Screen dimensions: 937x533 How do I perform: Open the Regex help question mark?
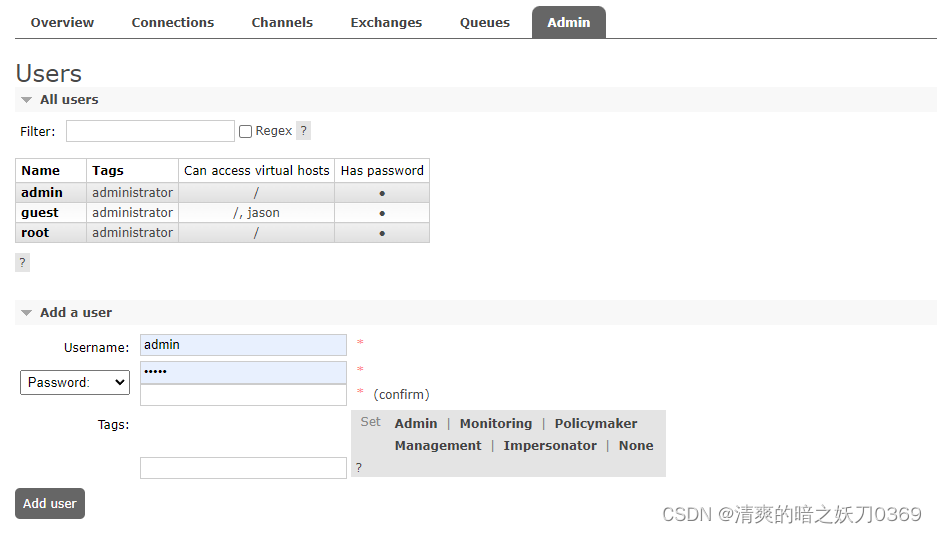[304, 131]
